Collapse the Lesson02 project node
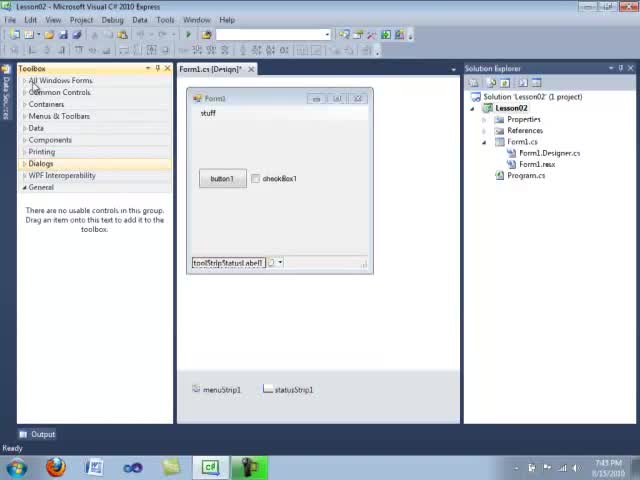This screenshot has width=640, height=480. pos(472,108)
